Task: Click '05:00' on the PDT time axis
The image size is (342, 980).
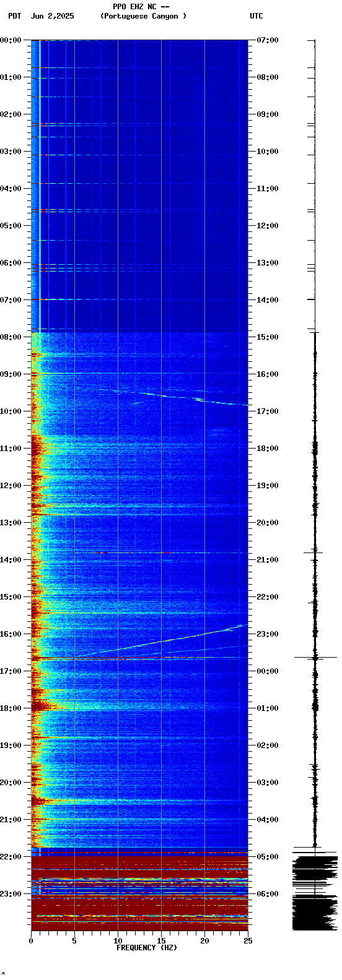Action: 11,226
